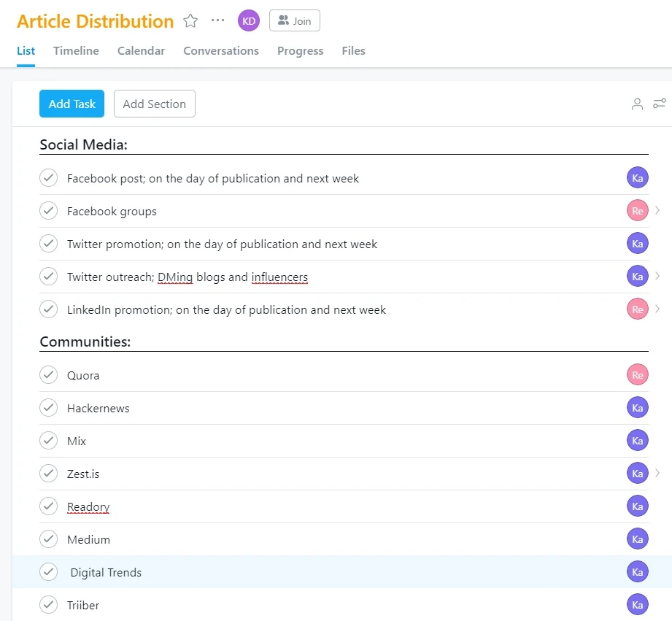This screenshot has width=672, height=621.
Task: Open the three-dot project options menu
Action: tap(217, 20)
